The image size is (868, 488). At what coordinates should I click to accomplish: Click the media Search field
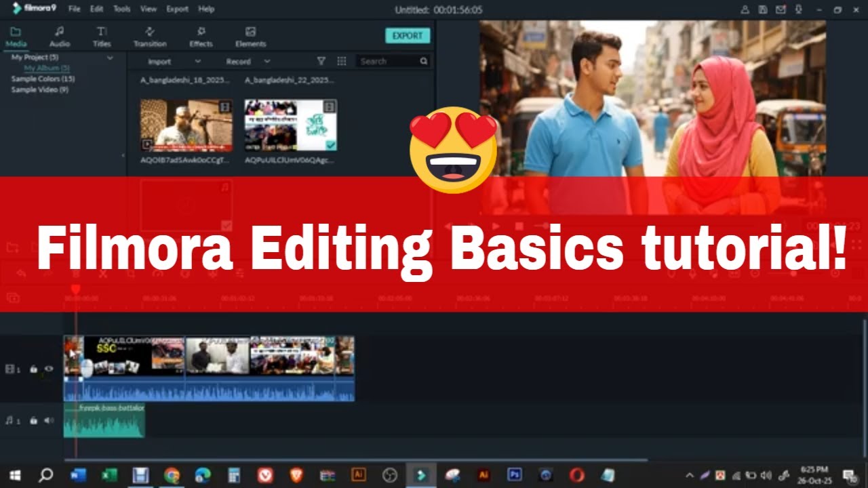point(393,61)
